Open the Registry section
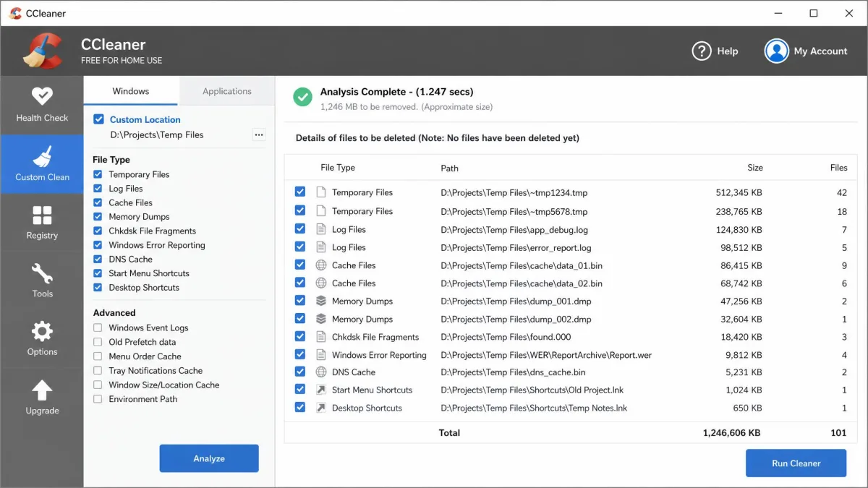868x488 pixels. tap(42, 222)
